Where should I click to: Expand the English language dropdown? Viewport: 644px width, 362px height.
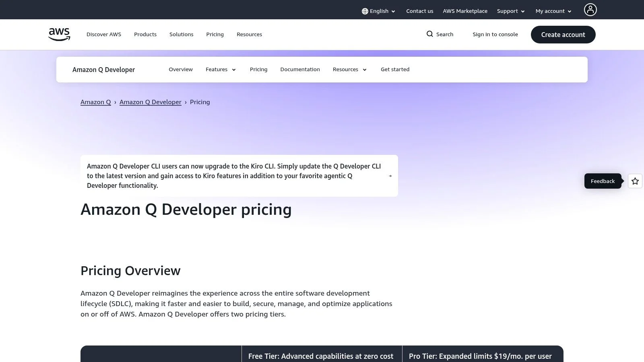click(378, 11)
